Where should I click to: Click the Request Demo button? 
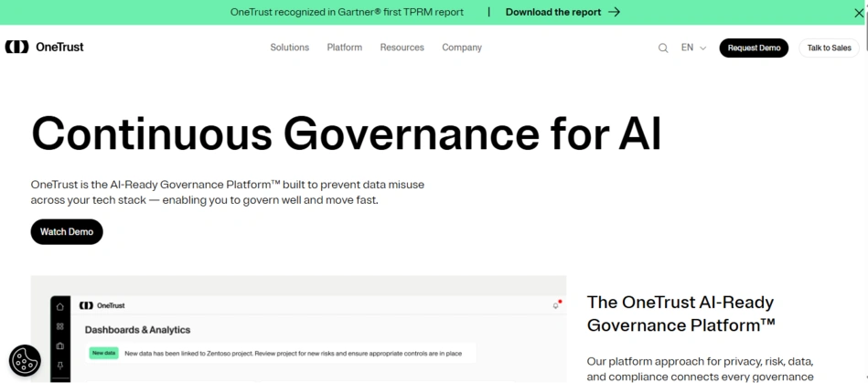point(754,48)
